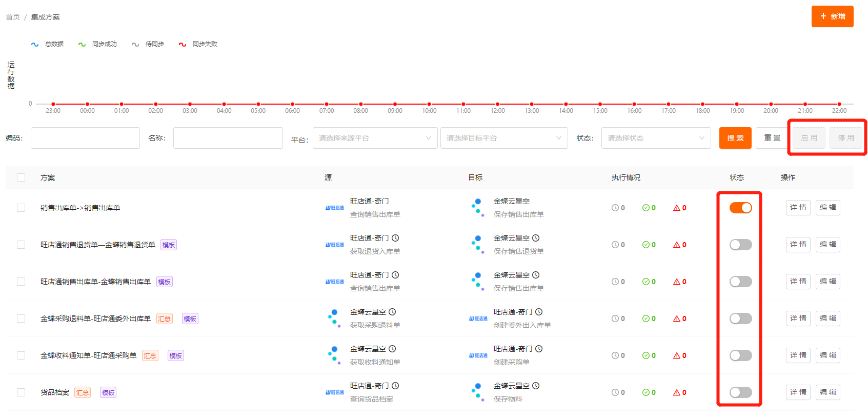
Task: Click clock icon beside 获取退货入库单 source
Action: (x=395, y=238)
